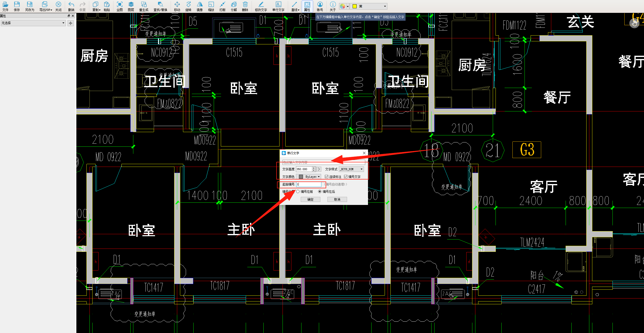Click the 主卧 label left of dialog
Image resolution: width=644 pixels, height=333 pixels.
[241, 230]
